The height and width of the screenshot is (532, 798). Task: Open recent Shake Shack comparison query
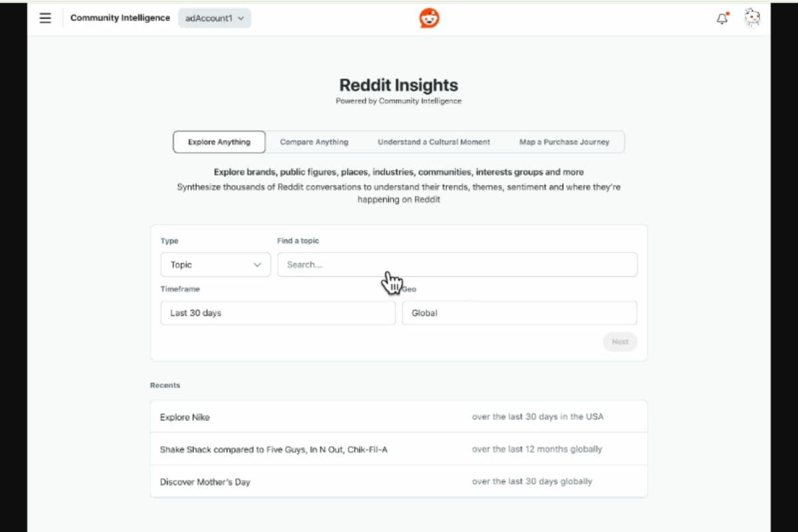pyautogui.click(x=399, y=450)
